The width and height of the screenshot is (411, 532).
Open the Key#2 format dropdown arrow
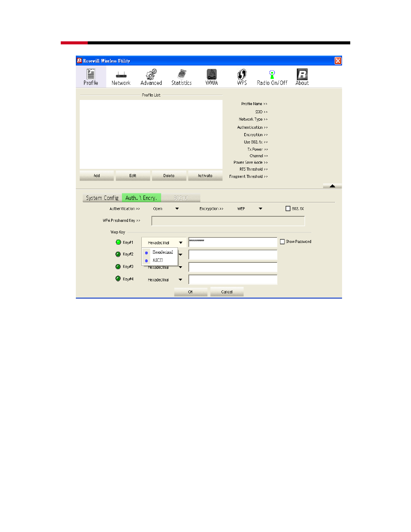pos(181,255)
